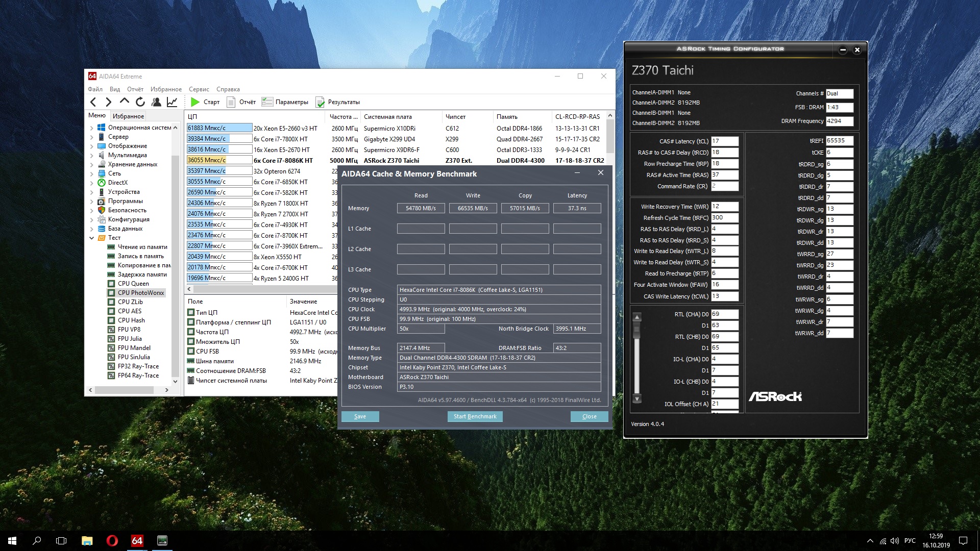Click the green Старт play icon

pyautogui.click(x=195, y=102)
